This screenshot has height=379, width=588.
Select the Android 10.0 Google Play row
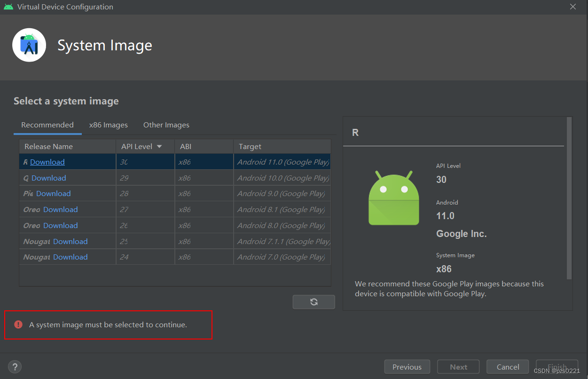188,177
